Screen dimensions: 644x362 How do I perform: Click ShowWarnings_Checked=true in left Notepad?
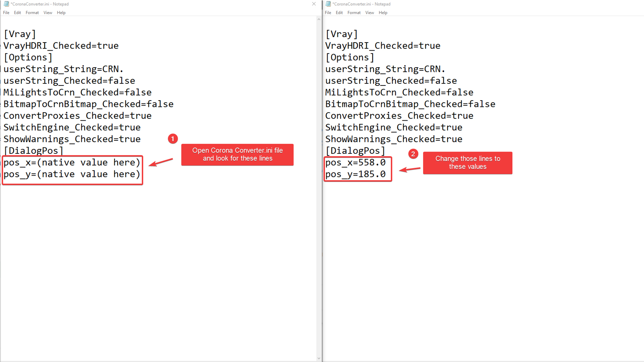pyautogui.click(x=72, y=139)
